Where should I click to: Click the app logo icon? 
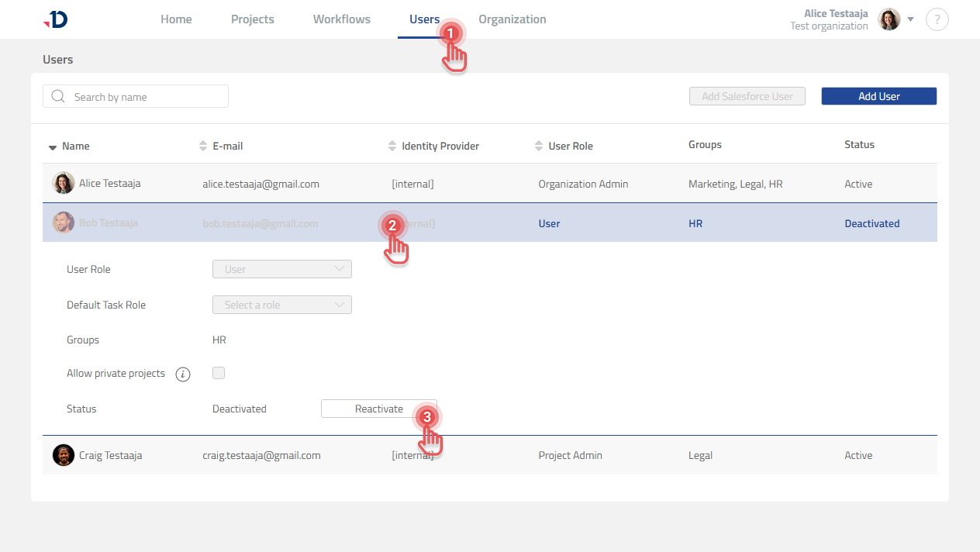pos(56,19)
